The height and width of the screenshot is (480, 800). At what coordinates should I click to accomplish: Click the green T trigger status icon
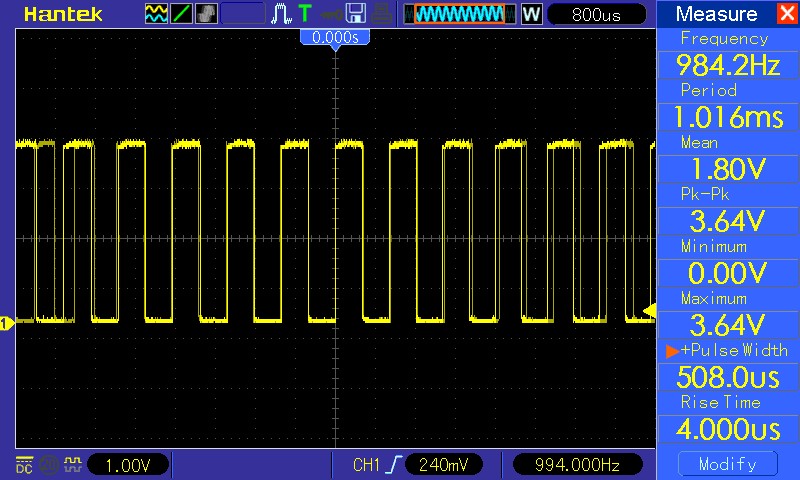coord(304,14)
